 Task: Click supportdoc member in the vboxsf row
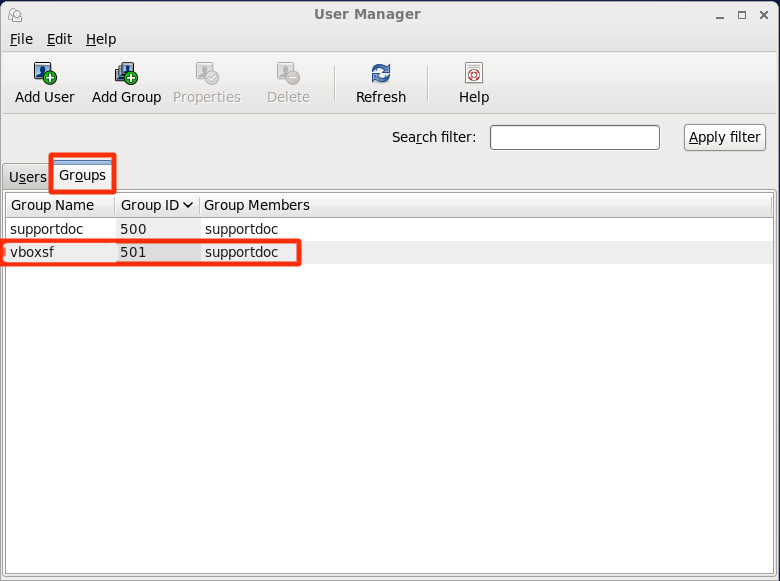coord(241,252)
